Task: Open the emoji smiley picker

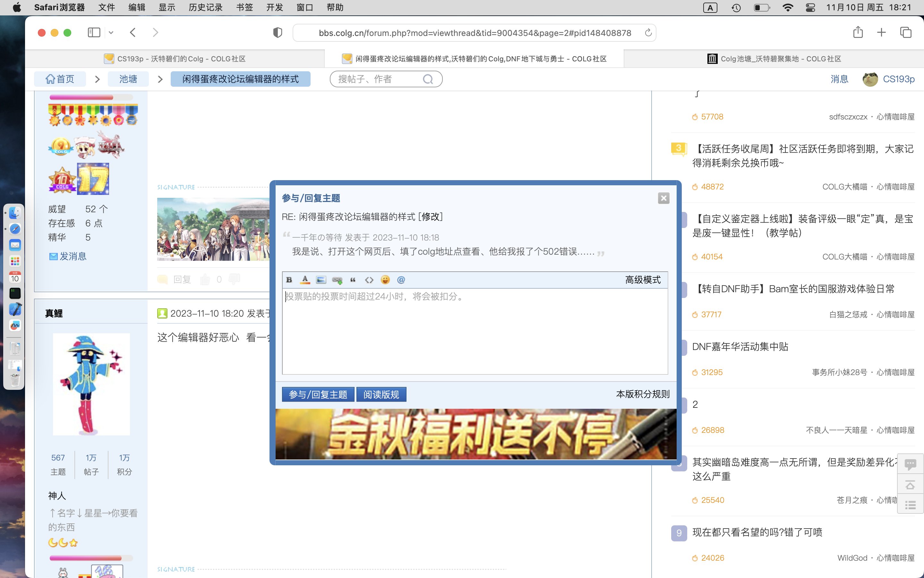Action: click(385, 280)
